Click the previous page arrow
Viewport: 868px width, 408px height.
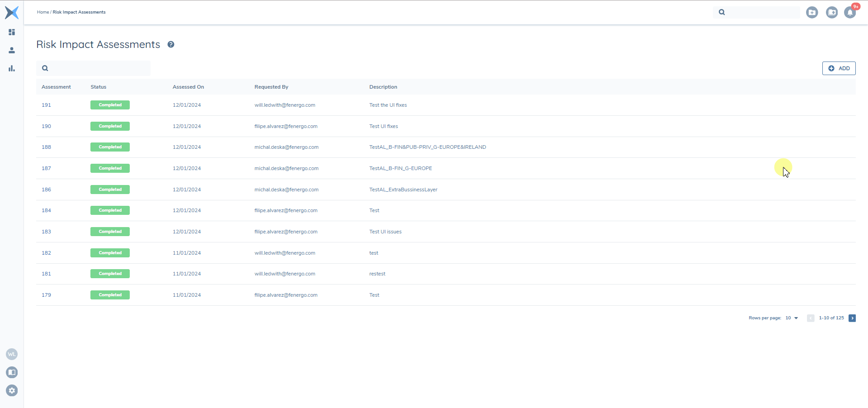click(x=811, y=318)
